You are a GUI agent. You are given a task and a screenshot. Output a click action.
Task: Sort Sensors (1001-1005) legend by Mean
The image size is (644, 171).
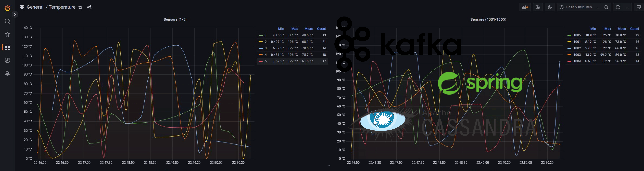(622, 29)
